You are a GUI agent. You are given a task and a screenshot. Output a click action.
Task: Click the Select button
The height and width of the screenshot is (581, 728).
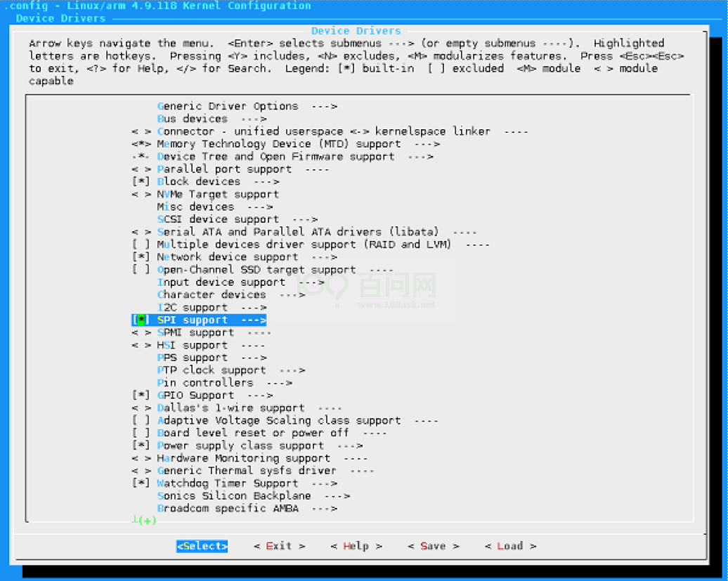click(x=202, y=545)
